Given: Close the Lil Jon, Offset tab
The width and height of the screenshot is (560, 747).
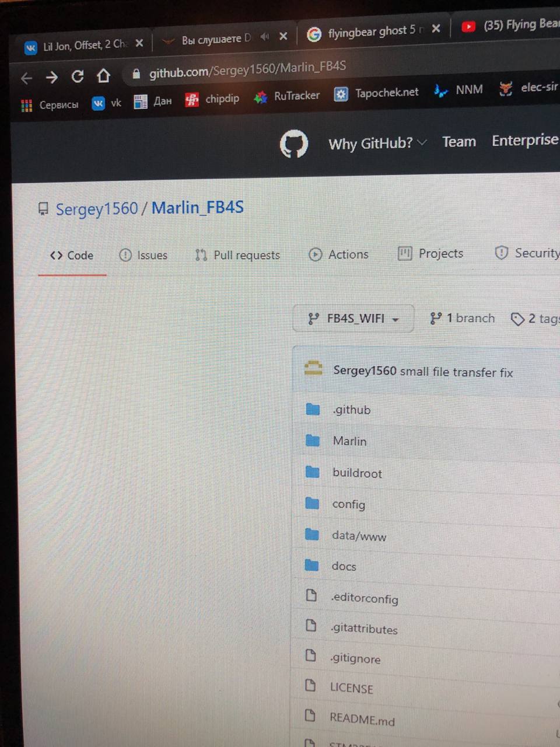Looking at the screenshot, I should pos(139,43).
